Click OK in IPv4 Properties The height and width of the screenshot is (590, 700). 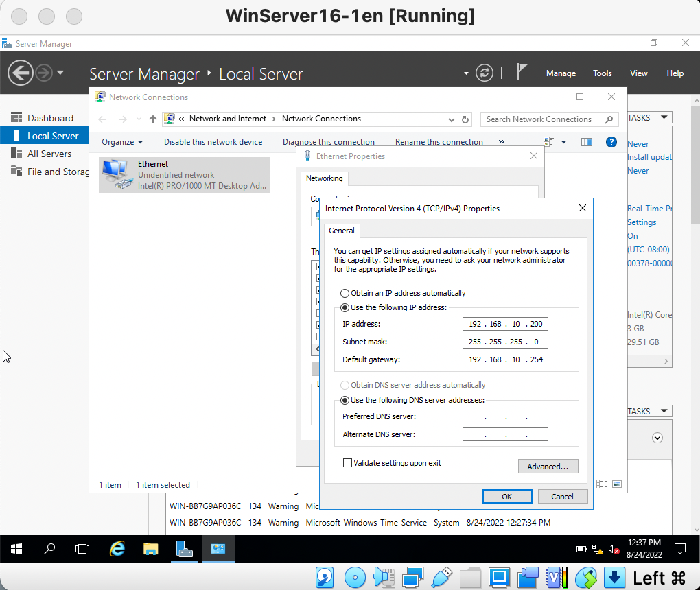[507, 496]
